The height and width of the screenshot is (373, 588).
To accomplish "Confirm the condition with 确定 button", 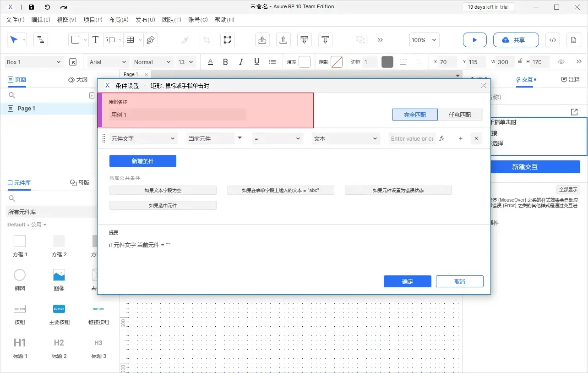I will point(407,281).
